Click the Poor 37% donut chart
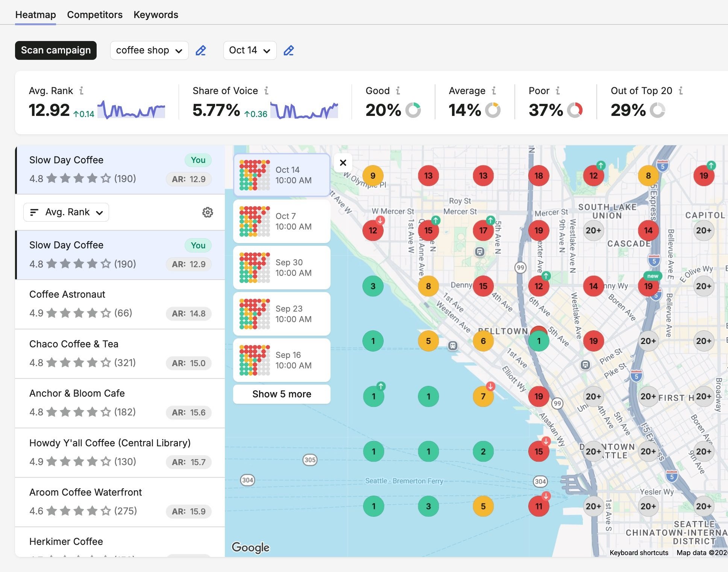 pos(575,110)
